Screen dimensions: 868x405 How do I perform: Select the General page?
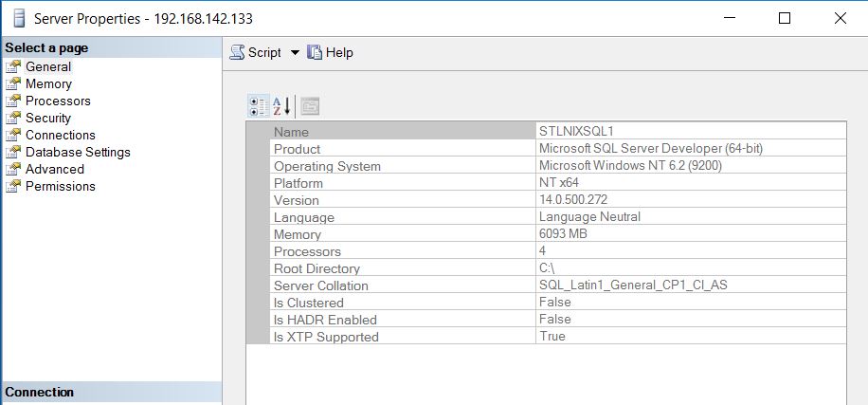47,66
